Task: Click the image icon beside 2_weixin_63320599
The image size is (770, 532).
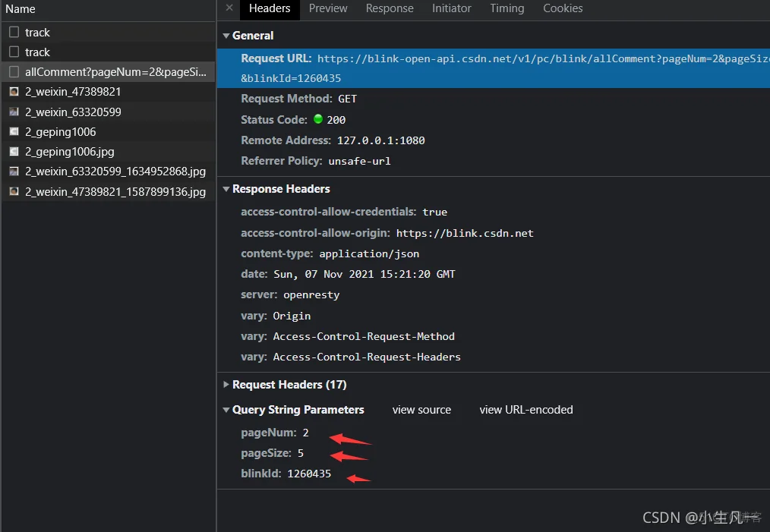Action: pos(14,112)
